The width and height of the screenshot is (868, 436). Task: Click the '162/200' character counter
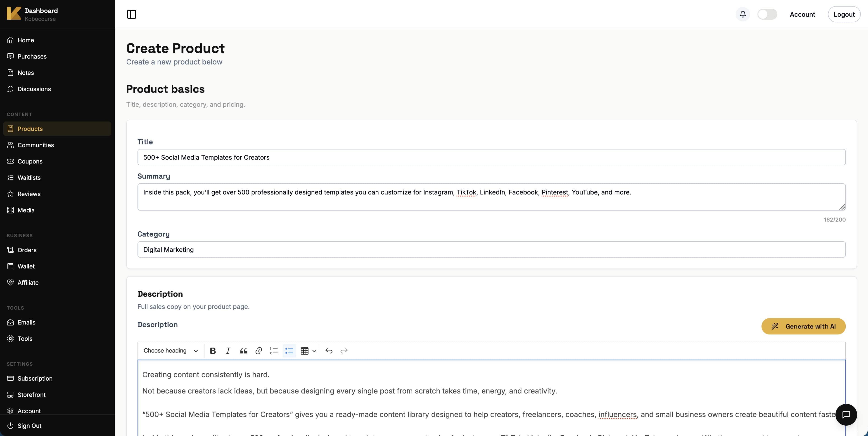pos(835,220)
